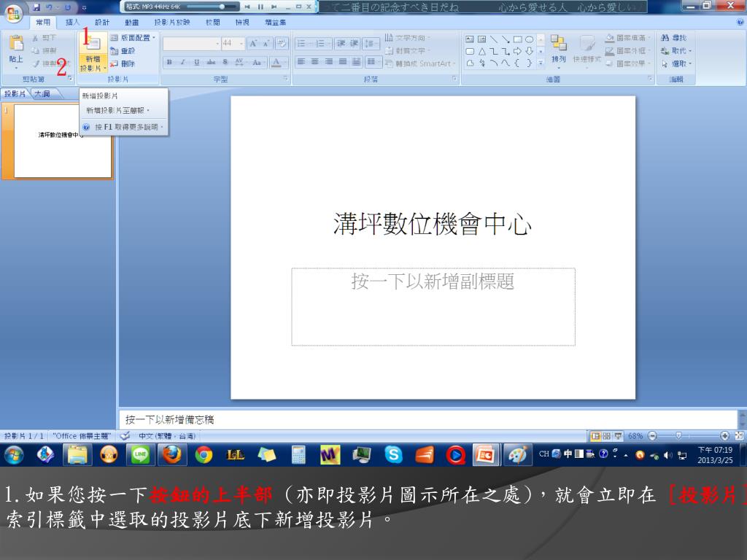The height and width of the screenshot is (560, 747).
Task: Click the 中文 (繁體, 台灣) language status button
Action: [167, 436]
